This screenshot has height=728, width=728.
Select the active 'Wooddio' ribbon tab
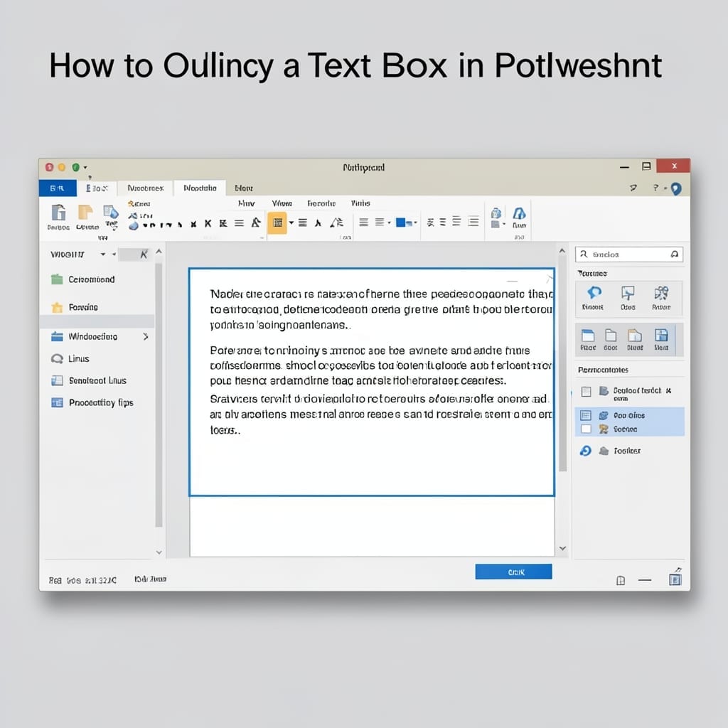200,188
